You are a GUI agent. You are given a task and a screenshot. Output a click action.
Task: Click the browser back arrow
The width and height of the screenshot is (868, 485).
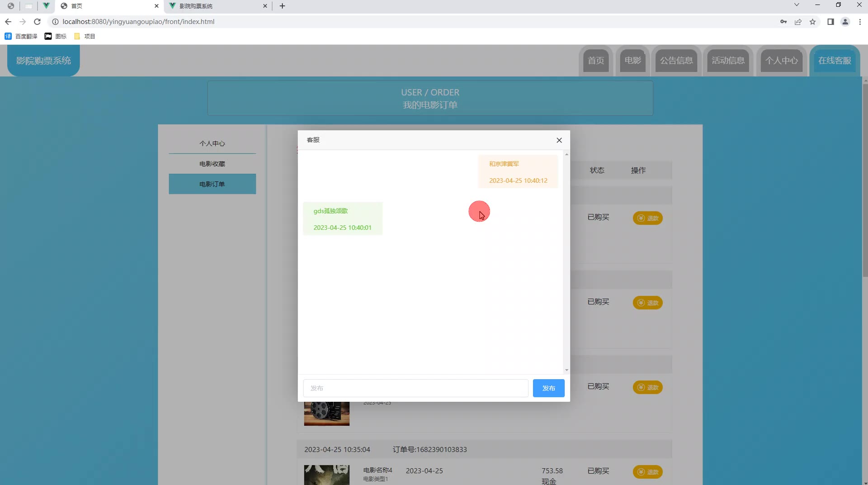pyautogui.click(x=8, y=22)
